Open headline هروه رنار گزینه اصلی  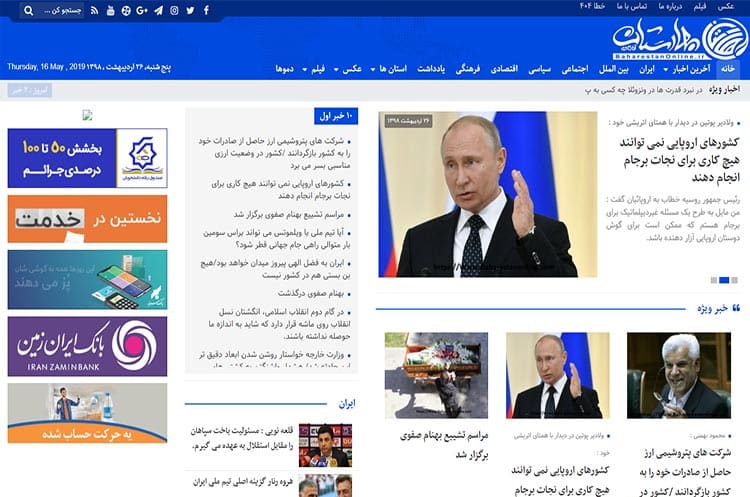(x=243, y=482)
